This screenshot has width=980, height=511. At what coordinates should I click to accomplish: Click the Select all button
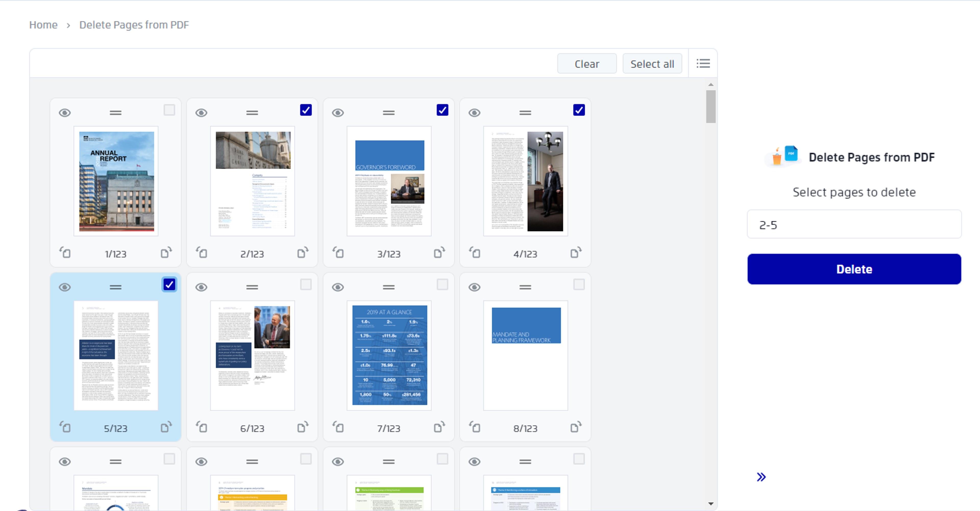[x=653, y=64]
